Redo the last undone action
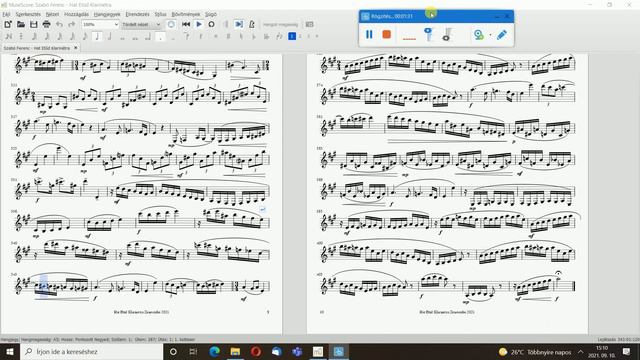This screenshot has height=360, width=640. 72,24
